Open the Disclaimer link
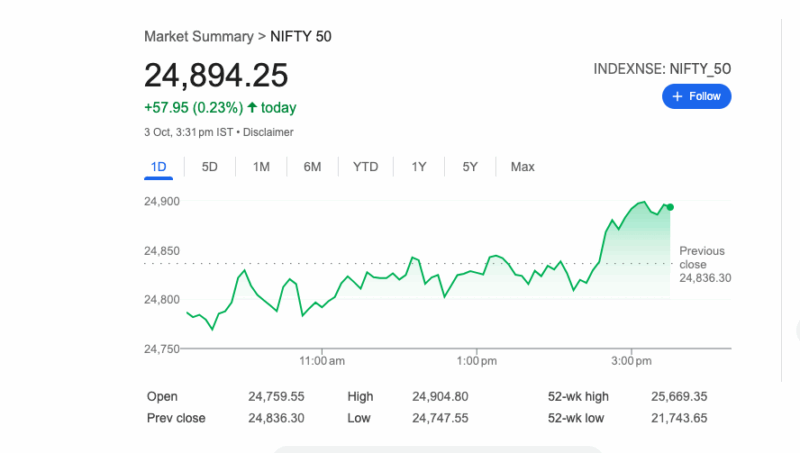 point(266,132)
